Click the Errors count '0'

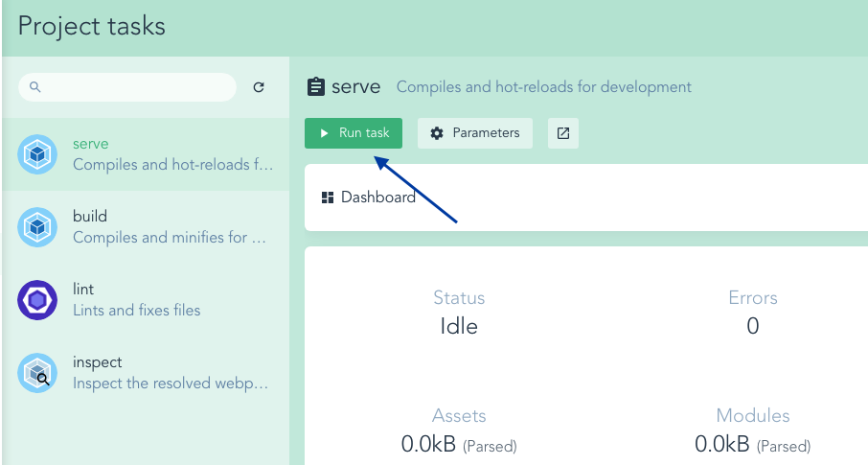click(753, 326)
